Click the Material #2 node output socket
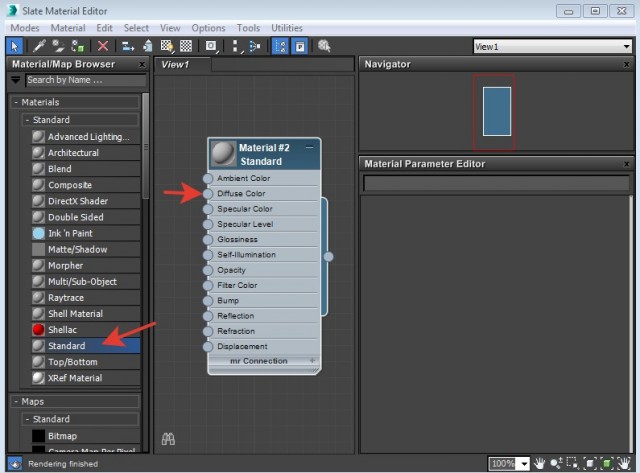 tap(329, 257)
